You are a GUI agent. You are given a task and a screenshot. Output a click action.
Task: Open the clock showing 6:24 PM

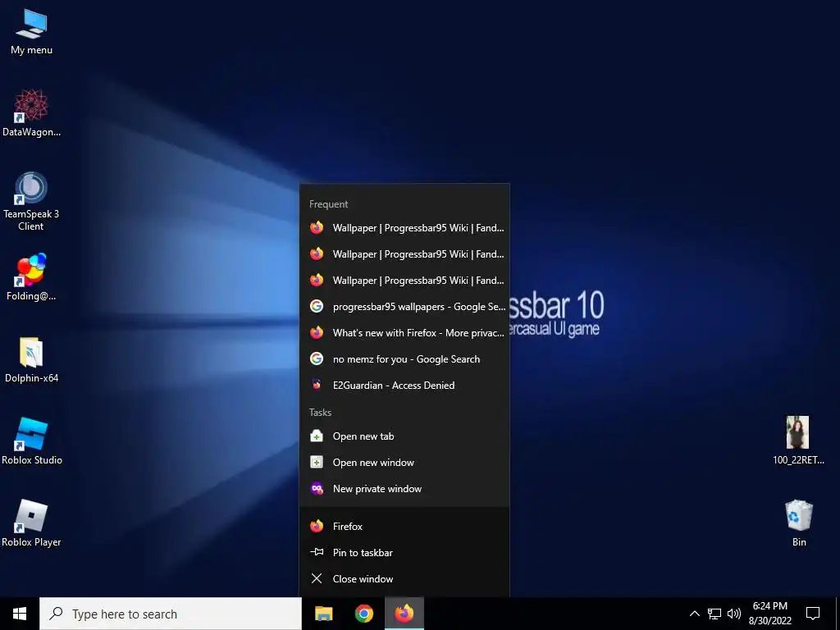[x=769, y=614]
